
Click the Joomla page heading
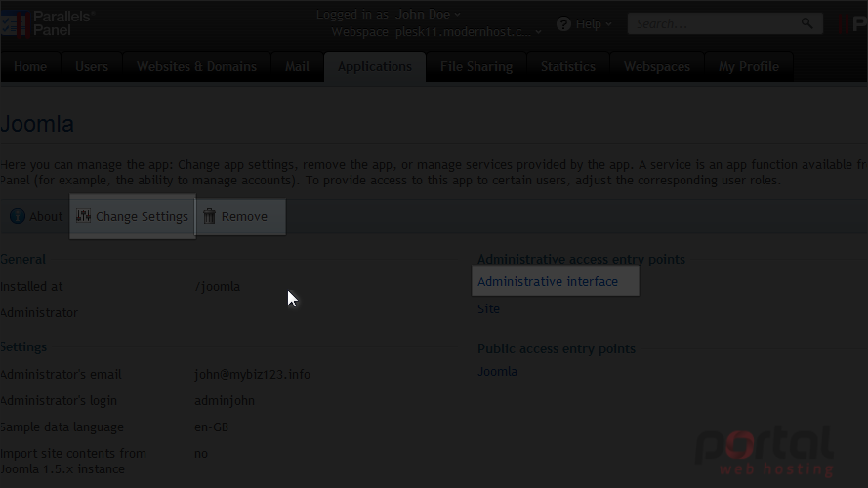click(x=36, y=124)
